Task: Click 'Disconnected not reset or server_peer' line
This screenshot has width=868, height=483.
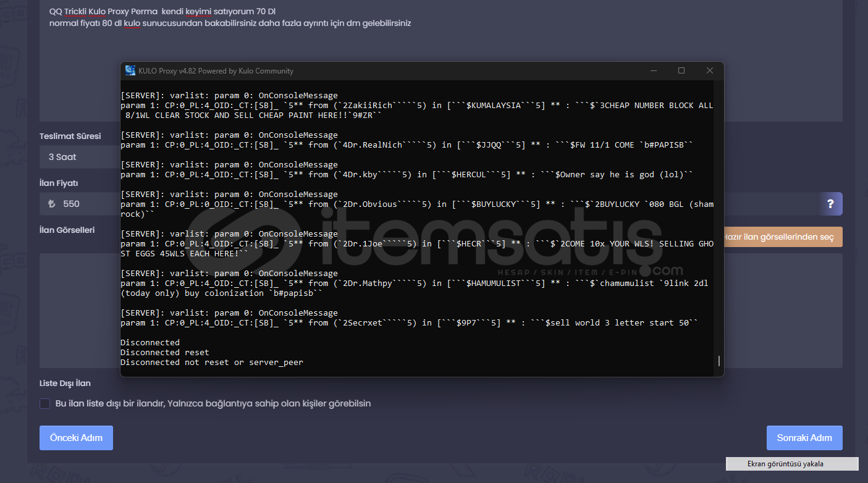Action: pos(212,363)
